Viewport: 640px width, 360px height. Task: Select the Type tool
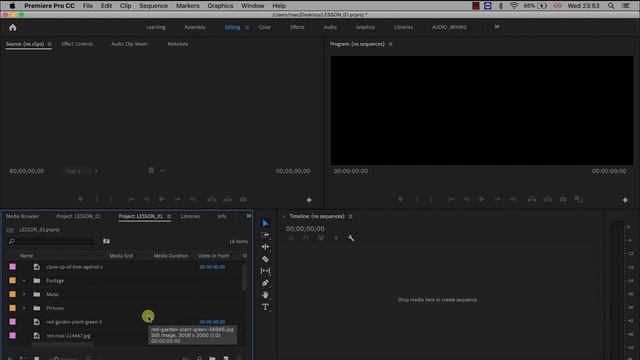tap(265, 307)
